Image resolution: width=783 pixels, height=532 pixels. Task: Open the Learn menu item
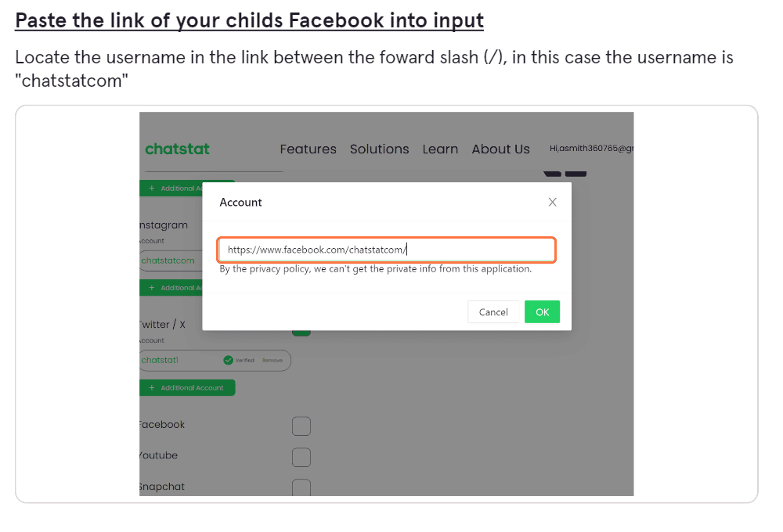pyautogui.click(x=440, y=149)
